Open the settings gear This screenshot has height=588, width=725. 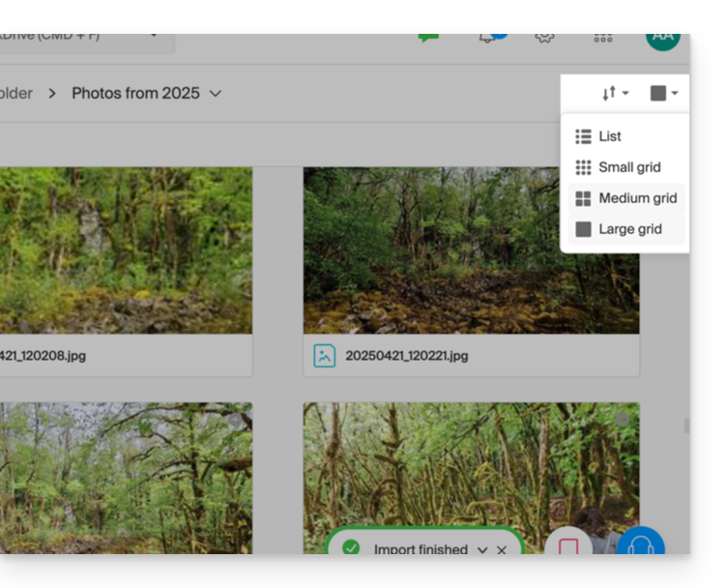544,38
